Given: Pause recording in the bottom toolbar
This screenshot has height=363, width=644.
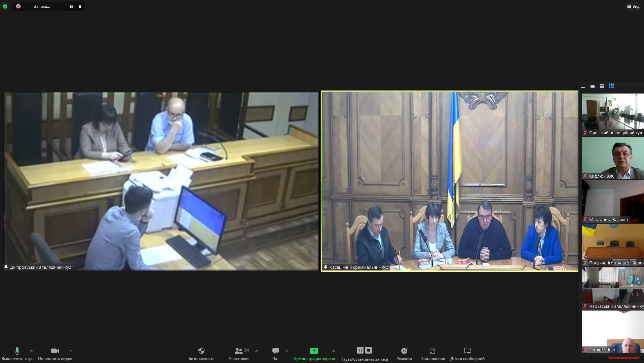Looking at the screenshot, I should [360, 350].
